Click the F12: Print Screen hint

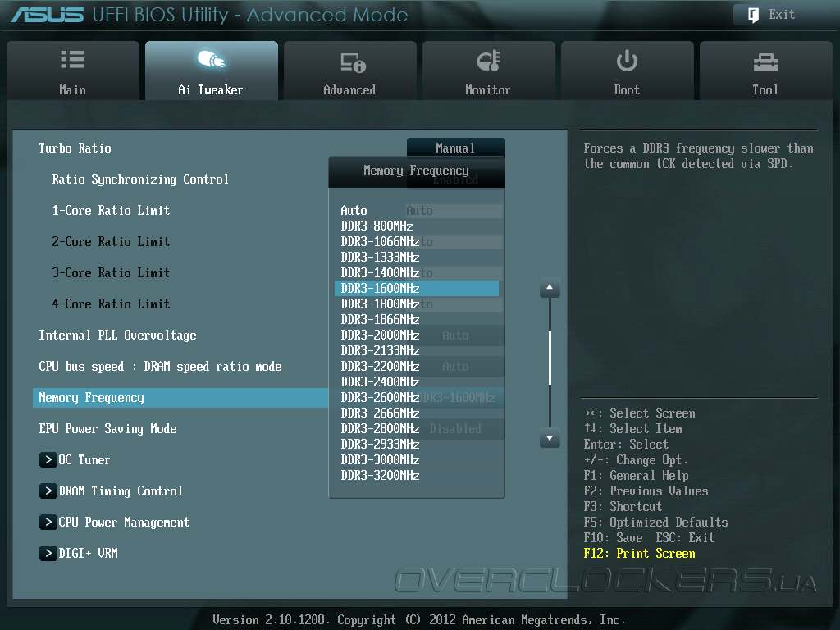tap(640, 553)
